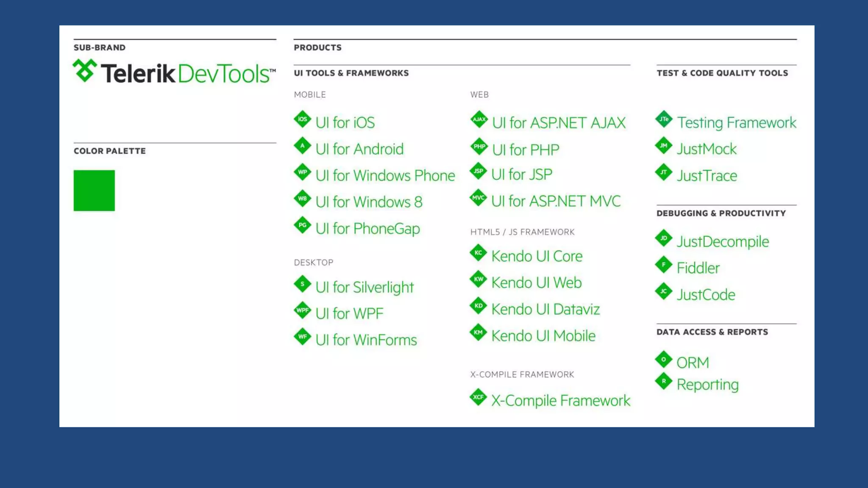This screenshot has width=868, height=488.
Task: Click the Fiddler 'F' diamond icon
Action: tap(664, 265)
